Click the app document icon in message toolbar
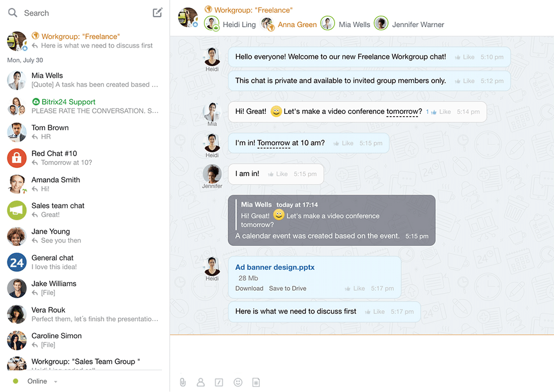The image size is (554, 392). click(256, 382)
